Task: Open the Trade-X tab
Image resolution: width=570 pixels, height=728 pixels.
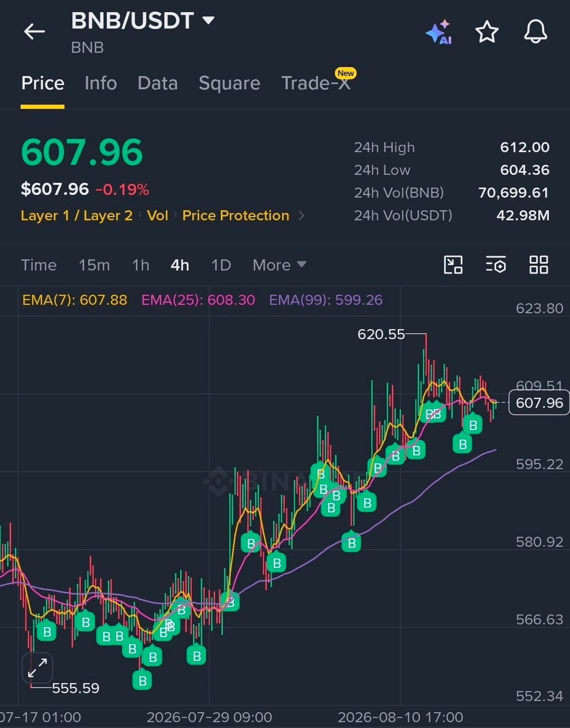Action: [316, 83]
